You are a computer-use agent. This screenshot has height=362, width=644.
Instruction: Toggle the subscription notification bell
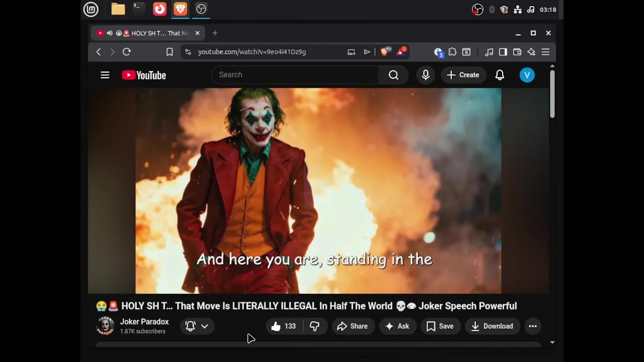coord(190,326)
